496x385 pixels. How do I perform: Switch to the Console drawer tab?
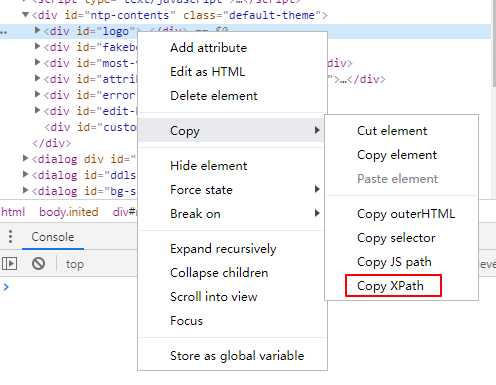[53, 237]
